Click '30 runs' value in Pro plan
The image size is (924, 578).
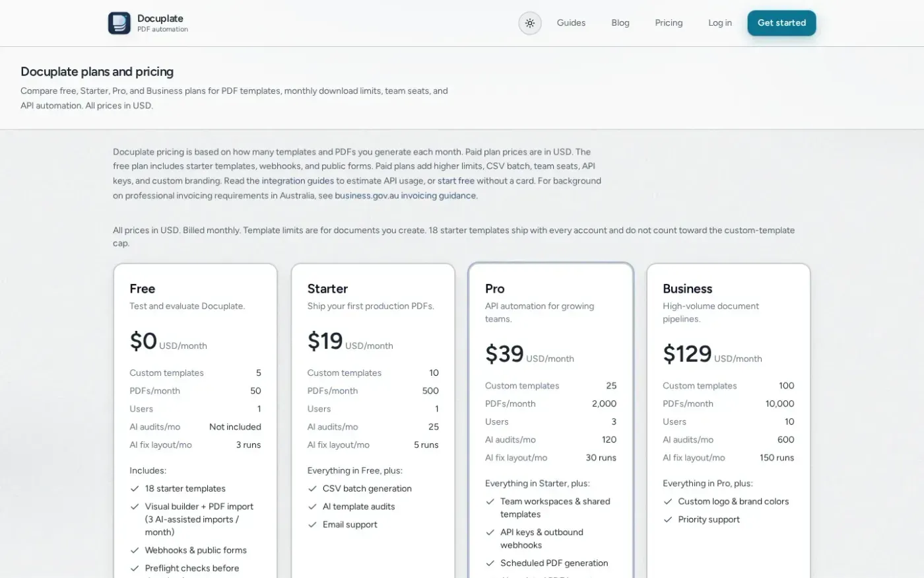[601, 458]
